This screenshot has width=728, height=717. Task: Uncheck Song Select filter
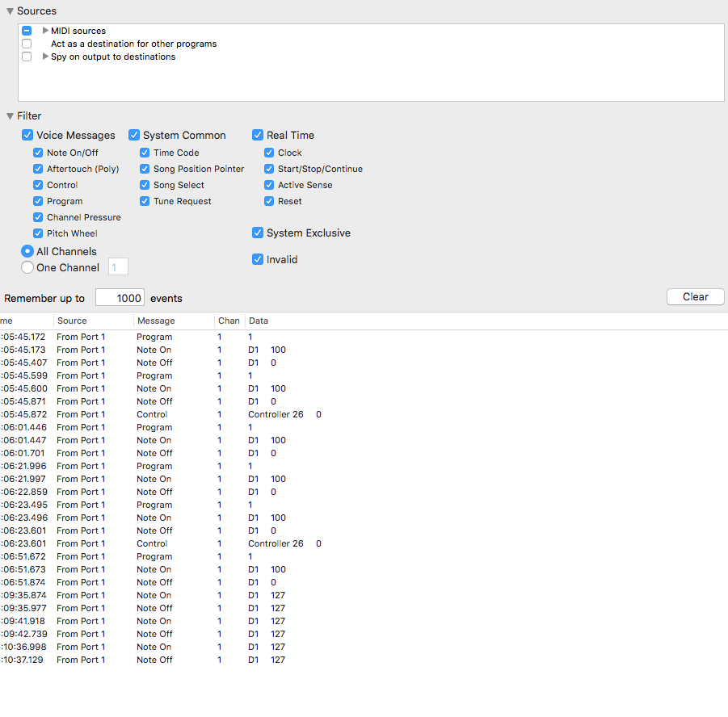point(145,185)
